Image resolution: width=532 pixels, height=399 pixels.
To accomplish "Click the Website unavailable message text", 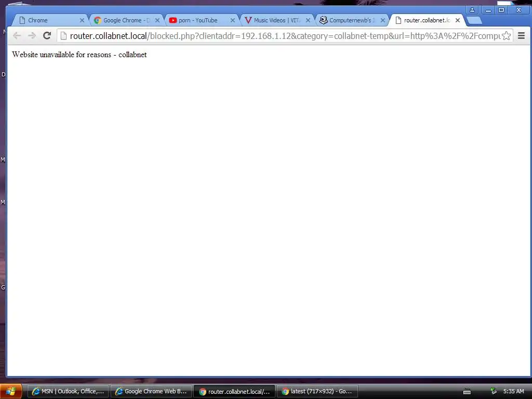I will tap(79, 55).
